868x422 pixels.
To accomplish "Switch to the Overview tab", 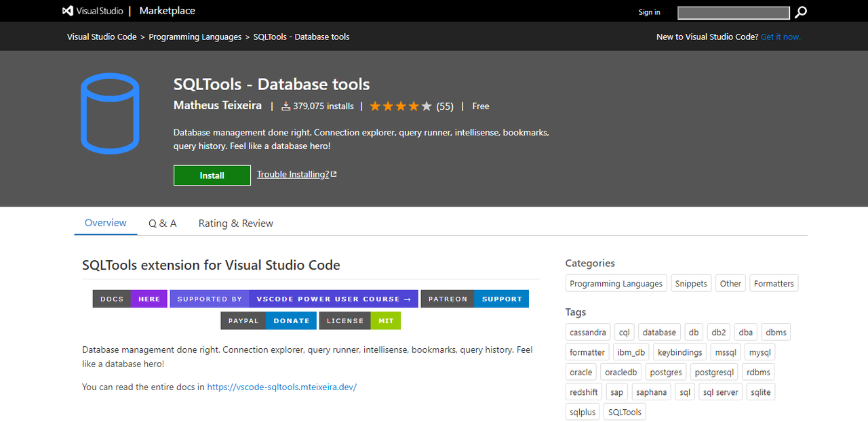I will point(106,223).
